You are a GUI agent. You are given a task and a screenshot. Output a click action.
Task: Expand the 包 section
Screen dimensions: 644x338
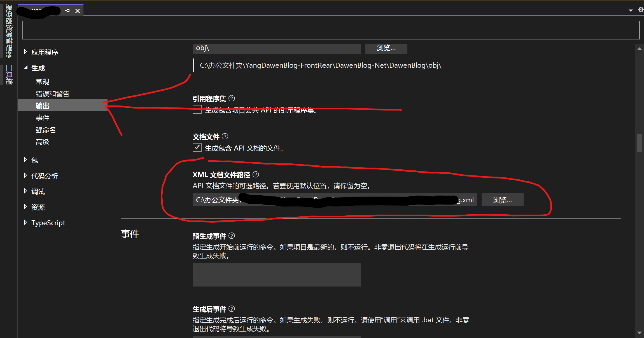(25, 160)
